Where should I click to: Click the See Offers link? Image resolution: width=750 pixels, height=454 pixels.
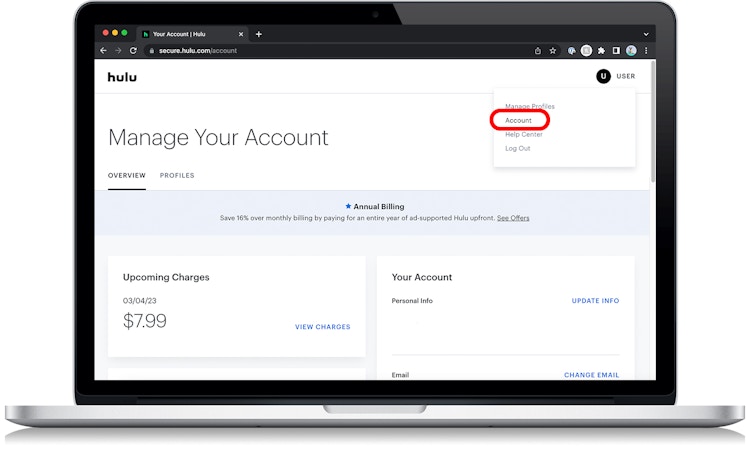click(x=513, y=218)
